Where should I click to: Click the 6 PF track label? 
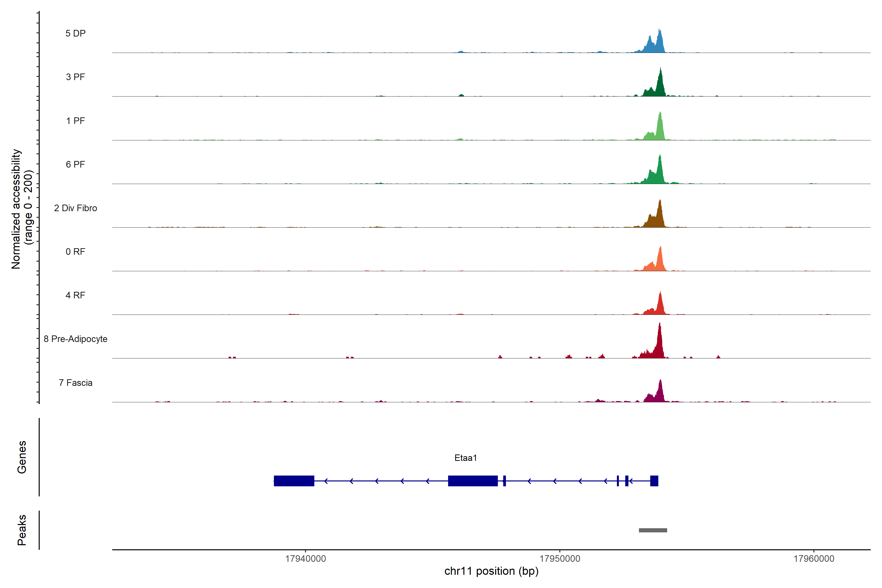[75, 164]
